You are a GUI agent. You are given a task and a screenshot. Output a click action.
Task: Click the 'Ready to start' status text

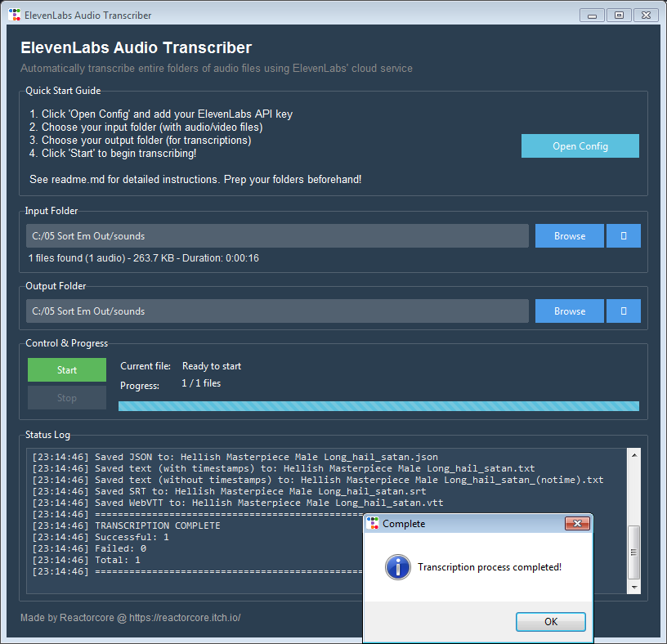[212, 366]
